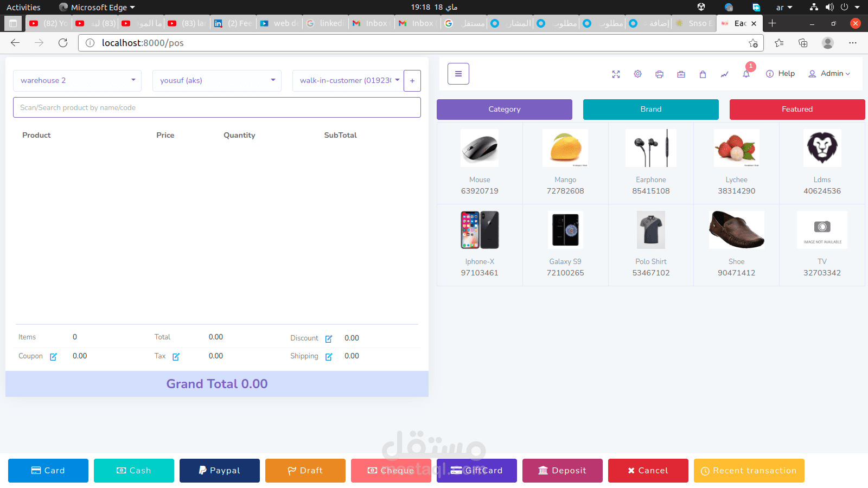This screenshot has height=488, width=868.
Task: Edit the Coupon icon
Action: [x=54, y=357]
